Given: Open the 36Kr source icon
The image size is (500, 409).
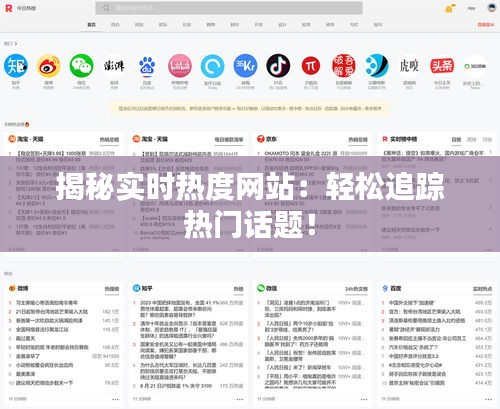Looking at the screenshot, I should (x=245, y=66).
